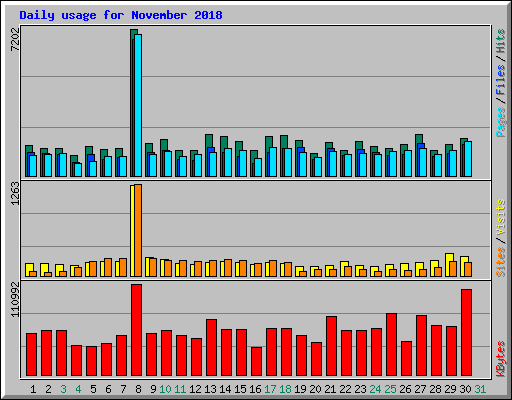Click green day 10 on the date axis
This screenshot has width=512, height=400.
click(x=165, y=389)
